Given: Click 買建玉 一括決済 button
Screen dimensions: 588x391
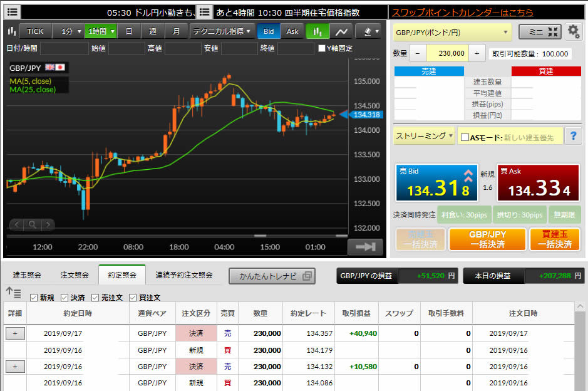Looking at the screenshot, I should 555,239.
